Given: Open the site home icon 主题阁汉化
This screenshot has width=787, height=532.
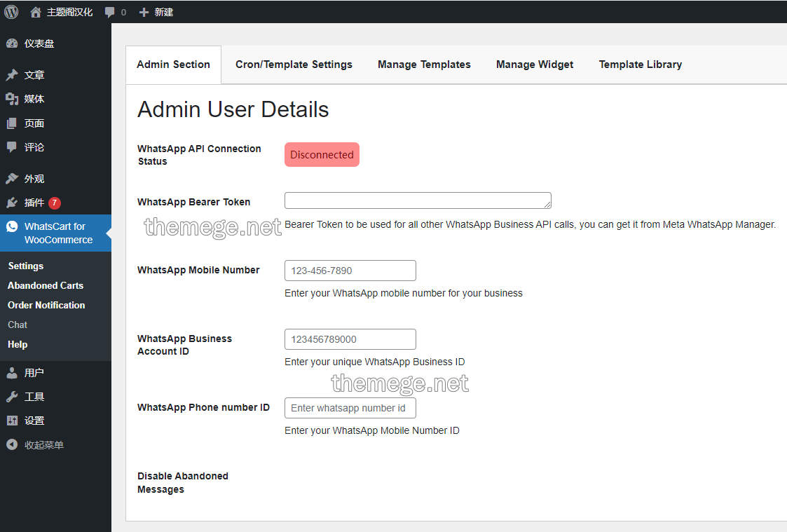Looking at the screenshot, I should 35,12.
